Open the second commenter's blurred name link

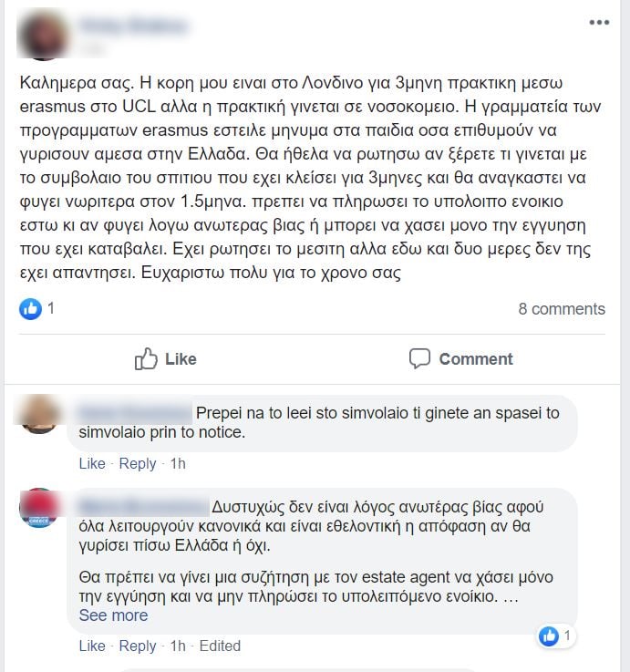coord(143,508)
